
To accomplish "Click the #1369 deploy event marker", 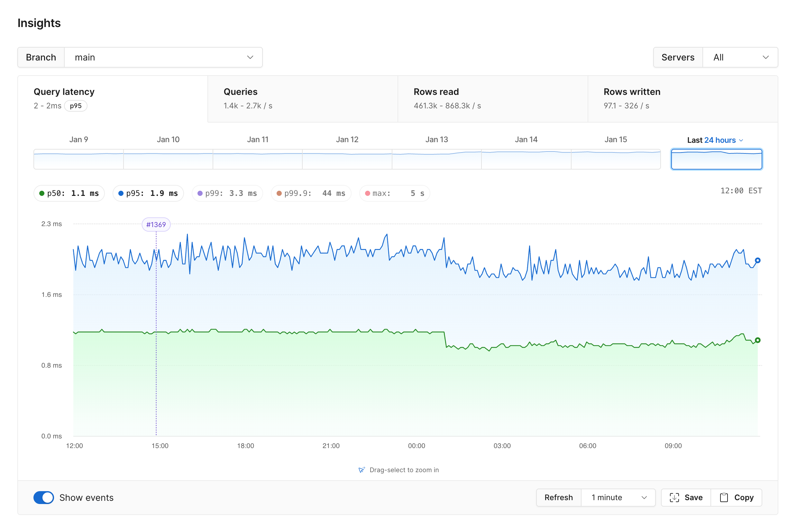I will click(x=156, y=225).
